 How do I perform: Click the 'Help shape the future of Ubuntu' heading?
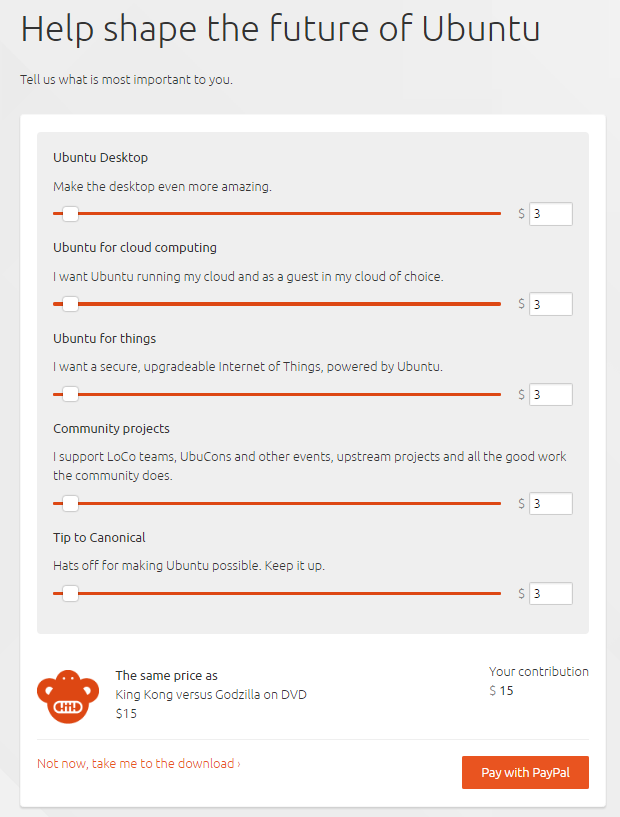280,29
